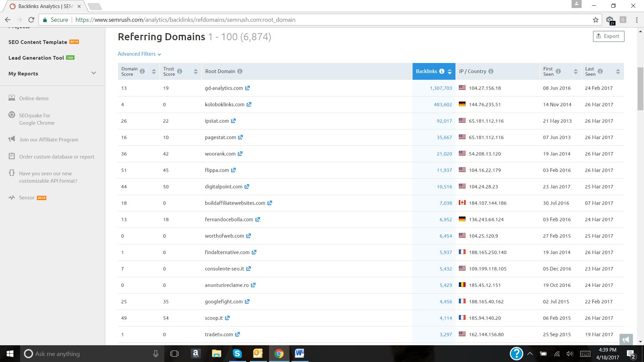Open File Explorer from taskbar
The width and height of the screenshot is (644, 362).
(x=216, y=354)
